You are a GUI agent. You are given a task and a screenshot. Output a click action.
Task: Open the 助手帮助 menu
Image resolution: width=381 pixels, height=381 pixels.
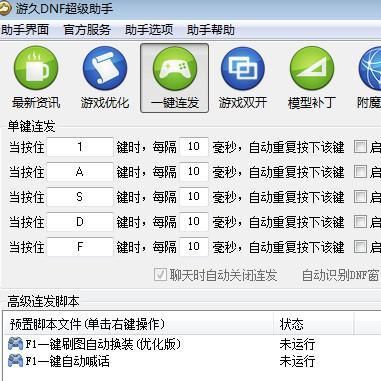(211, 30)
